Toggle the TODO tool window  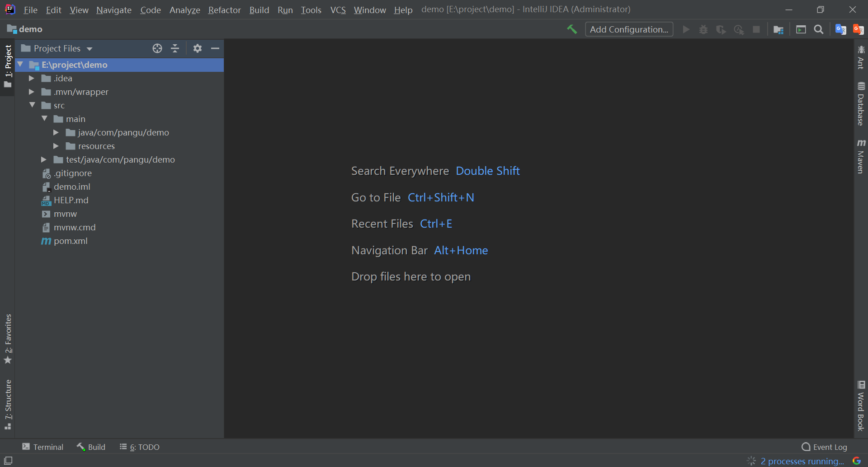[x=140, y=447]
